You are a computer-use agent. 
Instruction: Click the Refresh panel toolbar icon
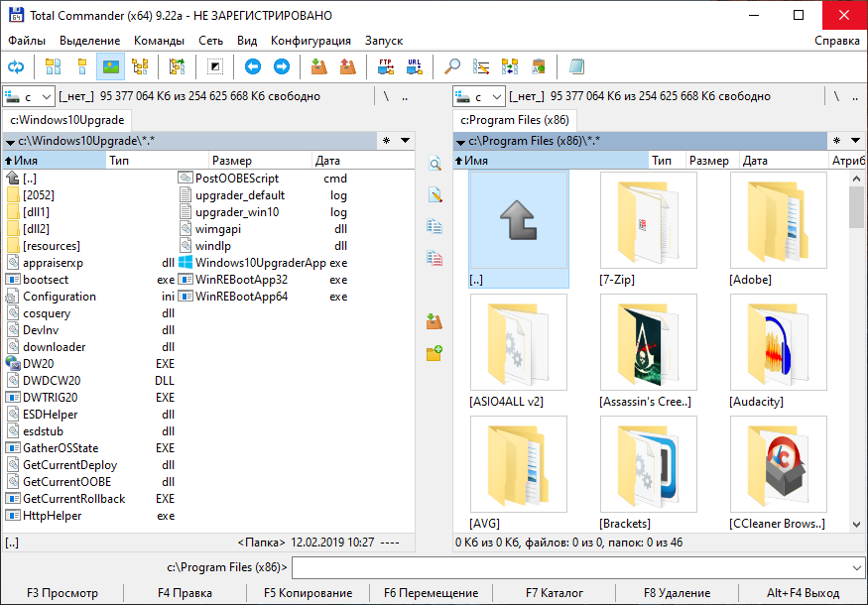tap(16, 67)
